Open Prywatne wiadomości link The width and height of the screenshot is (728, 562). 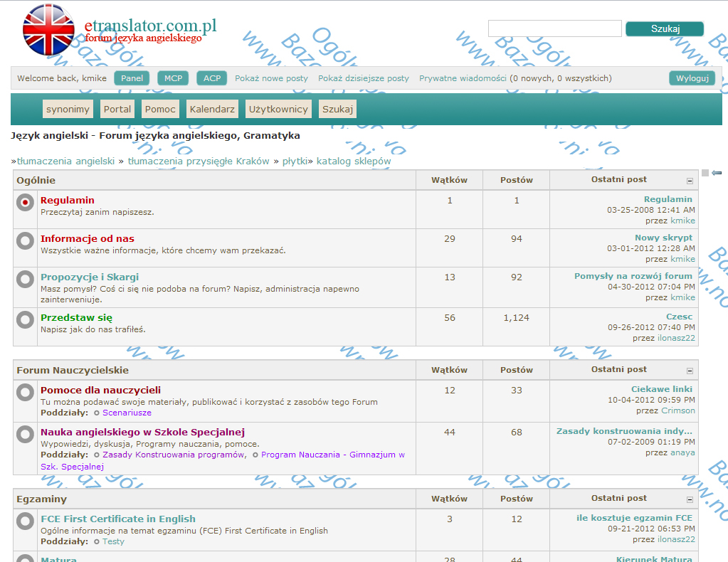pos(463,78)
